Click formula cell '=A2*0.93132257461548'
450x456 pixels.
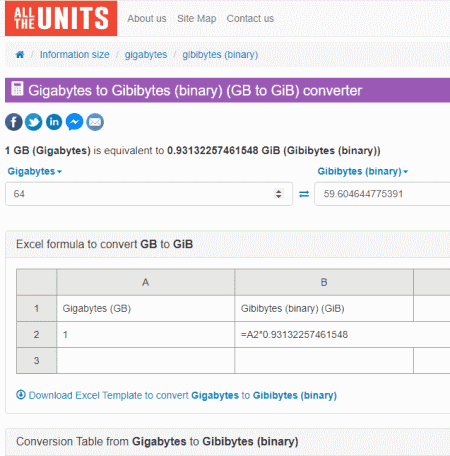(x=342, y=334)
